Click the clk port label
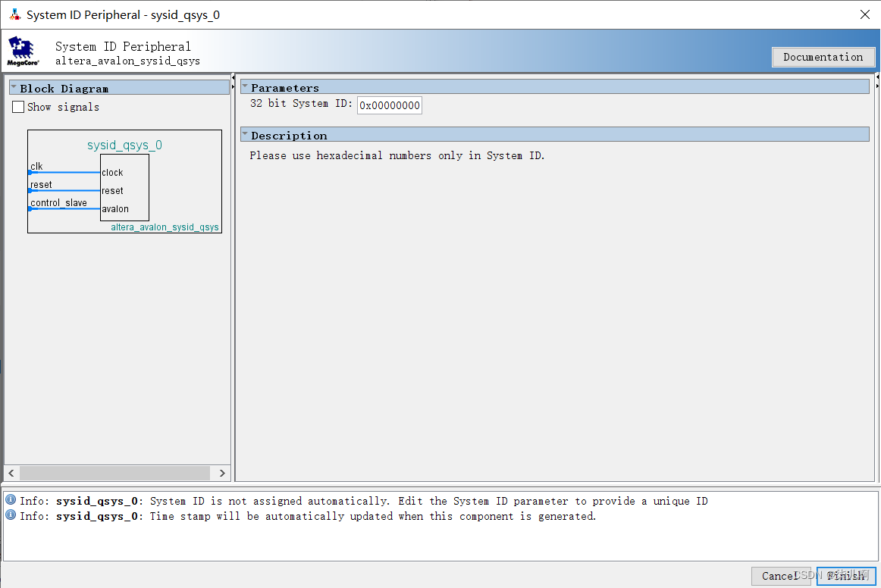 pyautogui.click(x=36, y=166)
